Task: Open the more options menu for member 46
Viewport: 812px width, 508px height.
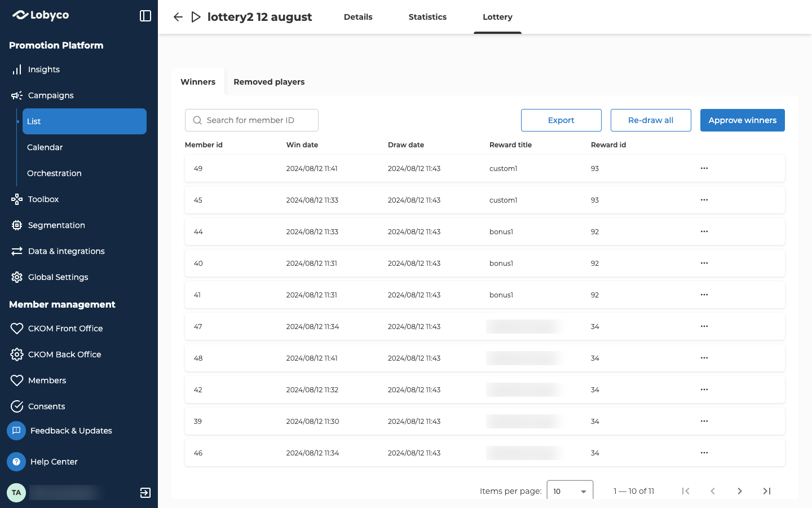Action: [704, 453]
